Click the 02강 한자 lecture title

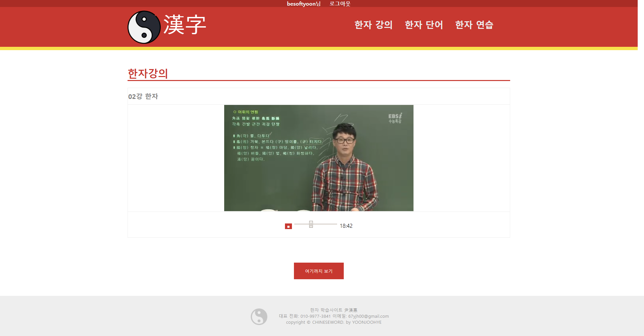coord(143,96)
